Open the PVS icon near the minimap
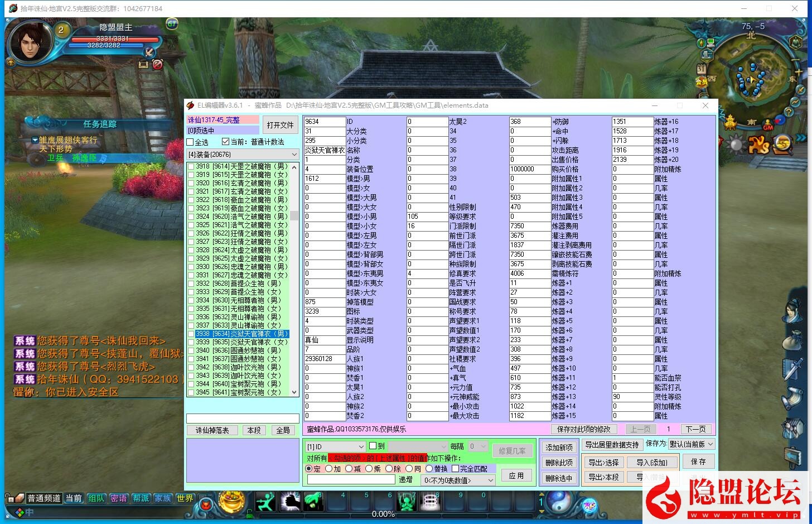812x524 pixels. (758, 145)
